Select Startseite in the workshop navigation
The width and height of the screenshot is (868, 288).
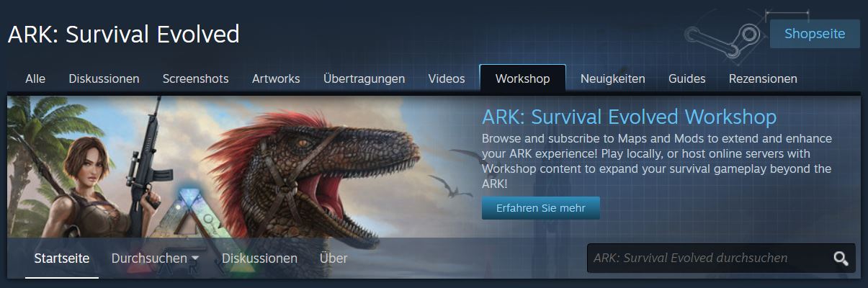[x=62, y=258]
